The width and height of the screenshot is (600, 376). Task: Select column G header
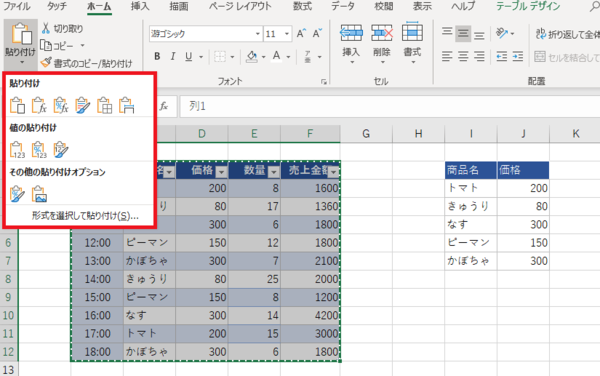click(x=366, y=134)
